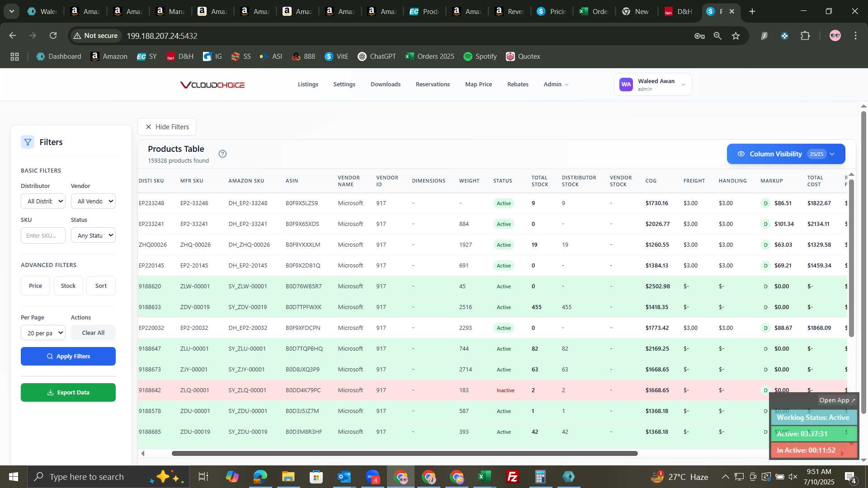Open the Settings nav item

coord(344,84)
